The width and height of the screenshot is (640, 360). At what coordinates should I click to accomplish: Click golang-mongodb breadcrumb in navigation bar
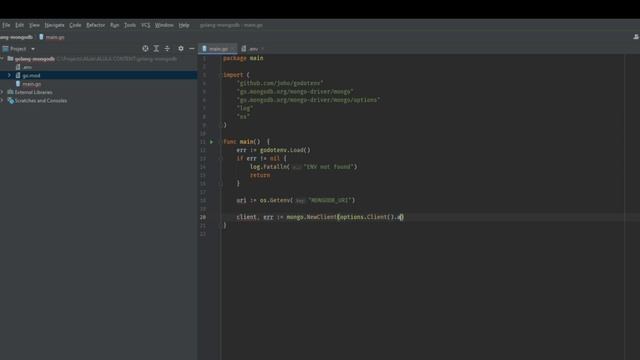[16, 37]
